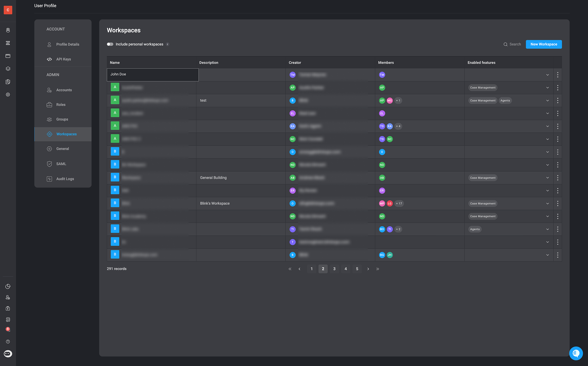Open the stacked layers icon in left rail
Image resolution: width=588 pixels, height=366 pixels.
(8, 69)
